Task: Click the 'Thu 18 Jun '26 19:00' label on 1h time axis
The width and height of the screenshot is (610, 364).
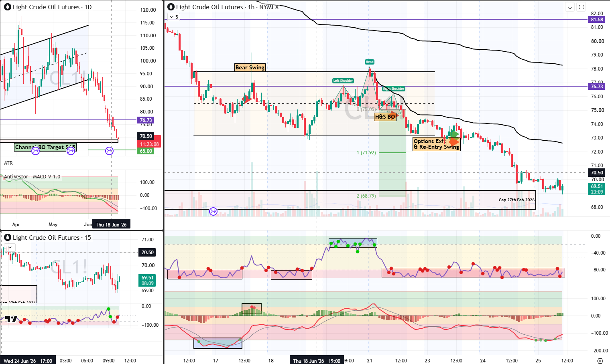Action: 317,360
